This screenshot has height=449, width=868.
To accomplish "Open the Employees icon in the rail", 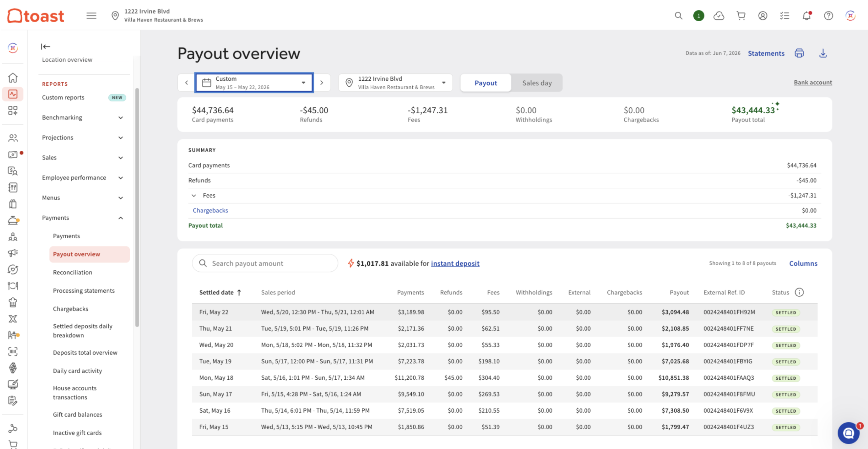I will coord(13,138).
